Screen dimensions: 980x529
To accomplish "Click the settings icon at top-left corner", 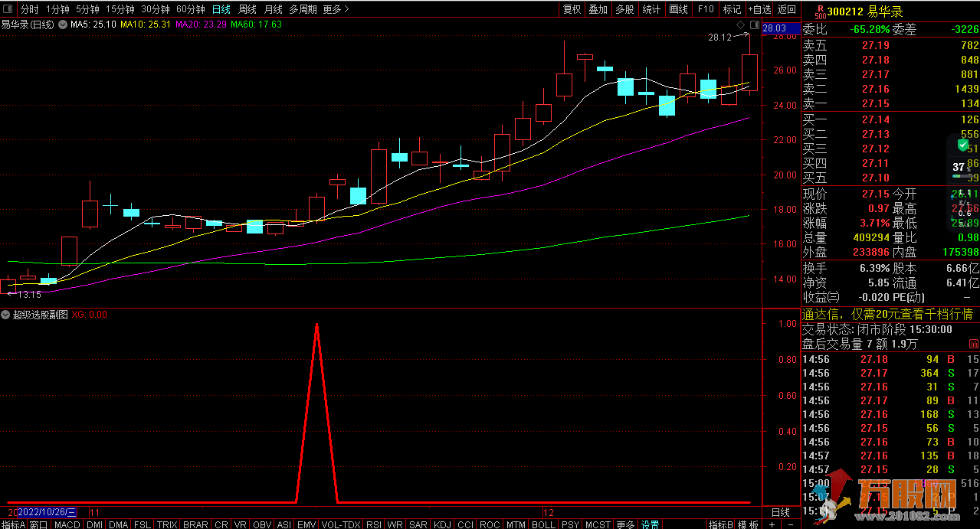I will 8,9.
